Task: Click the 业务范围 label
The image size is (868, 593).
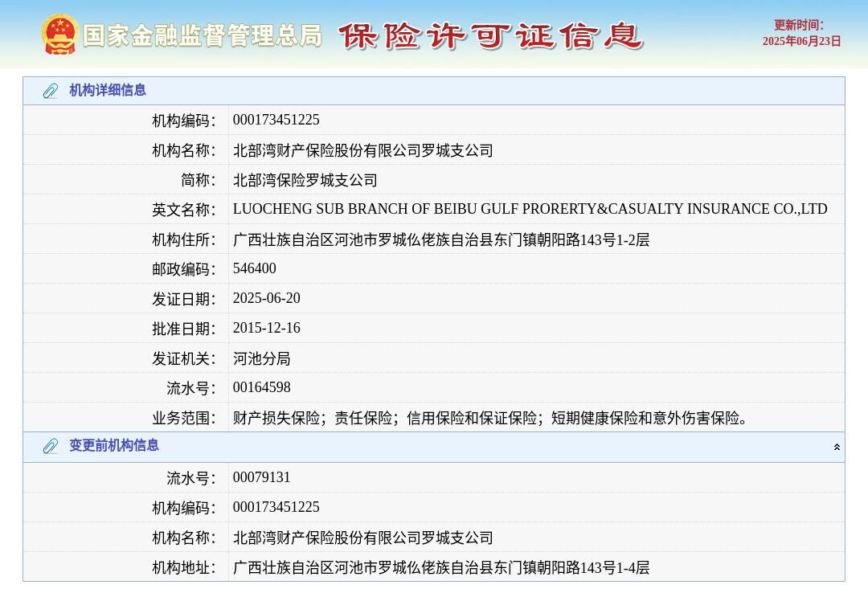Action: (184, 418)
